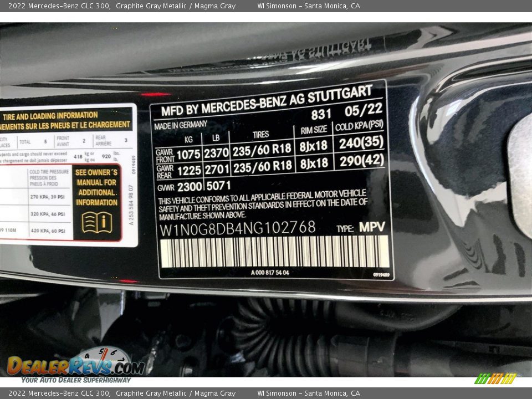Click the VIN text W1N0G8DB4NG102768
The width and height of the screenshot is (532, 399).
click(x=238, y=228)
